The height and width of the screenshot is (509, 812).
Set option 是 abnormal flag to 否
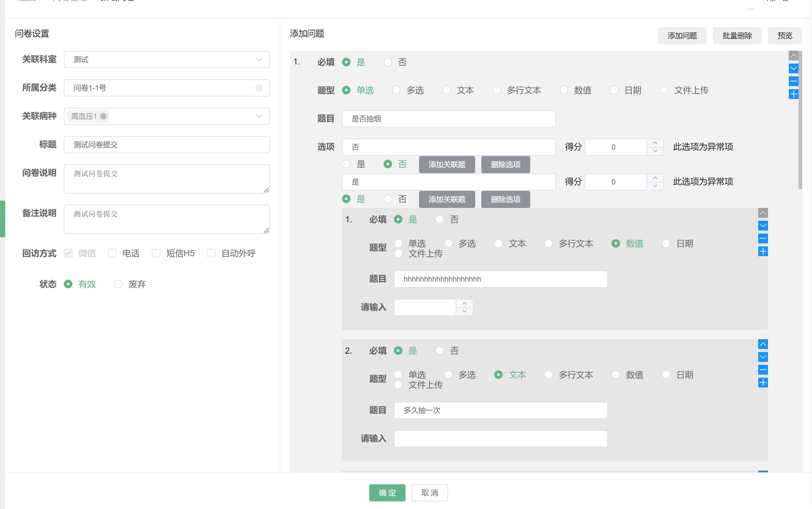[x=388, y=199]
